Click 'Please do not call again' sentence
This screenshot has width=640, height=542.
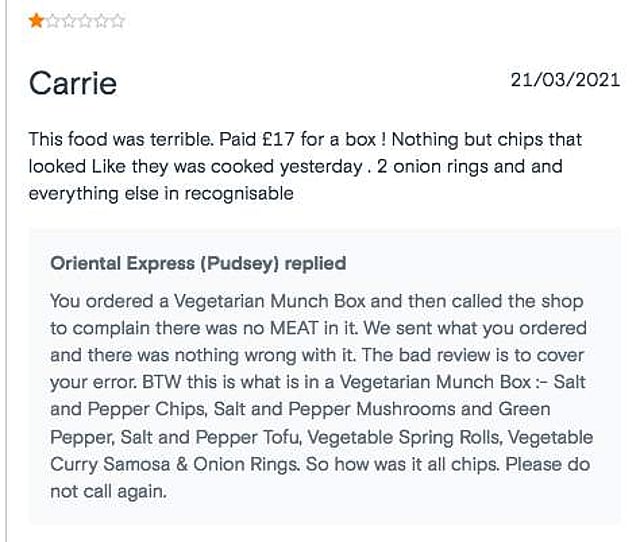[x=320, y=478]
